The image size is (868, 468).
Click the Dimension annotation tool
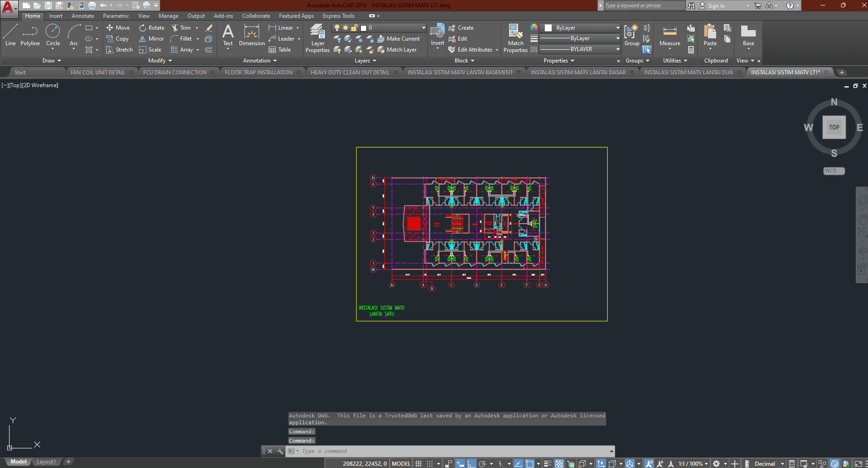click(x=252, y=35)
